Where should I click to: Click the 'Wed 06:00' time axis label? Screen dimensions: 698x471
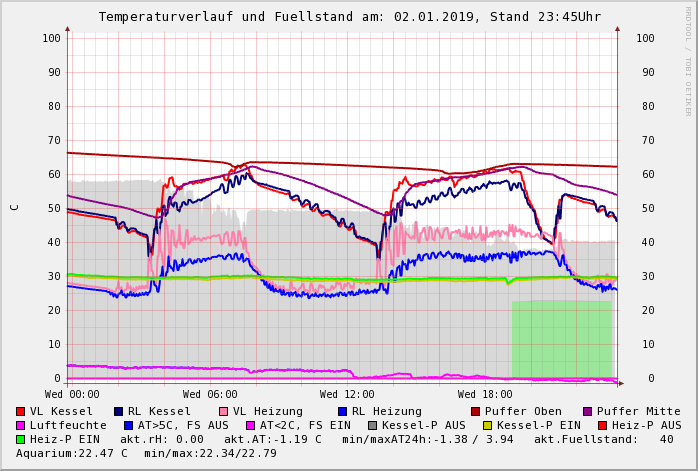click(210, 394)
